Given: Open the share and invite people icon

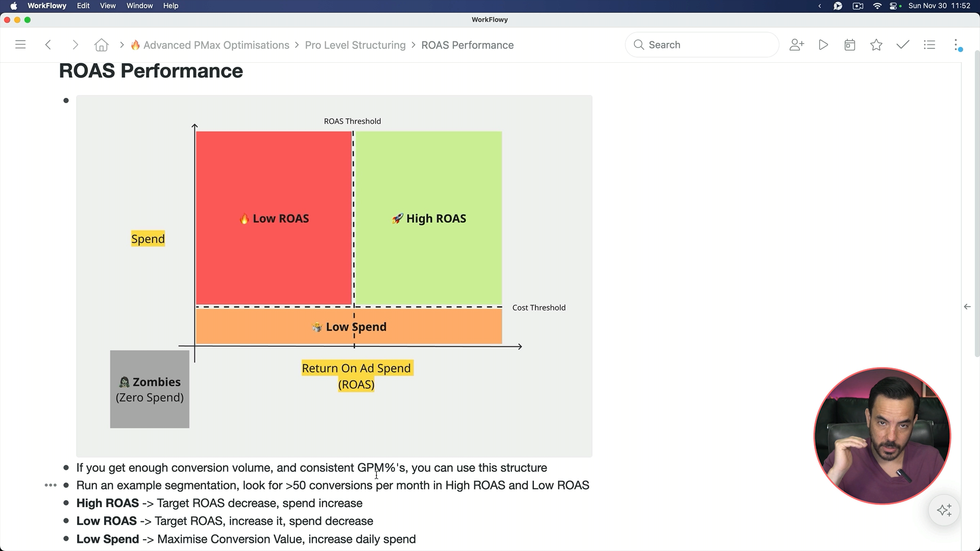Looking at the screenshot, I should [x=797, y=44].
